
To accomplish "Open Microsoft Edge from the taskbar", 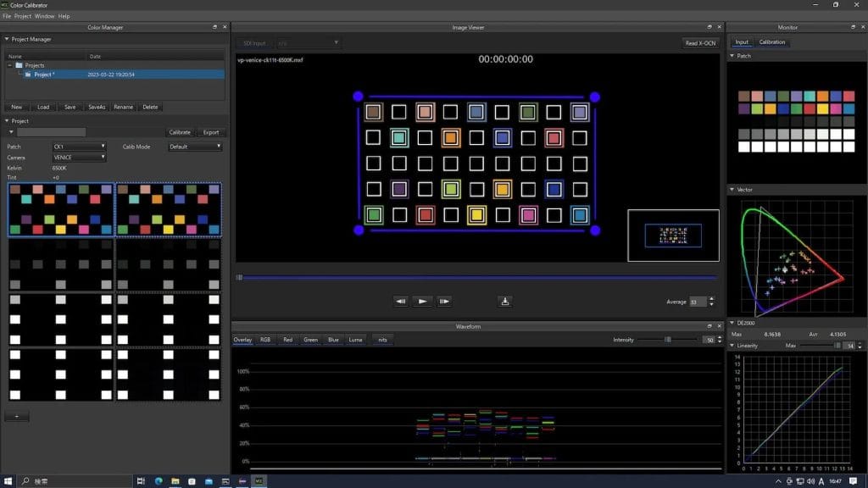I will [158, 481].
